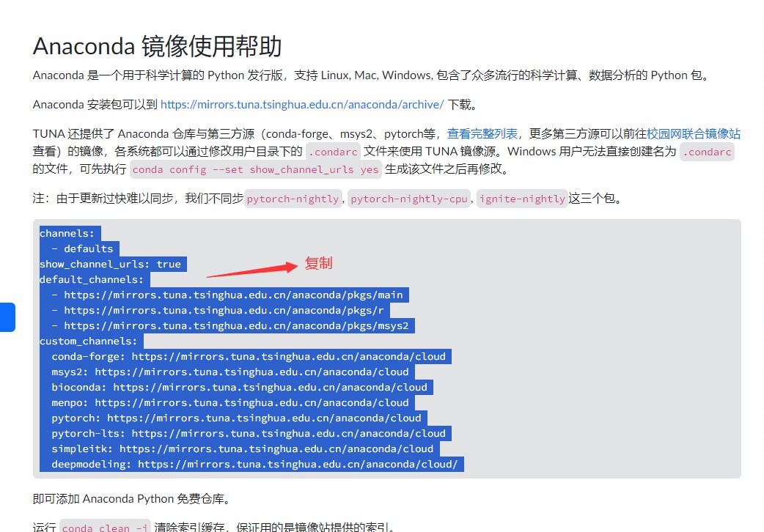
Task: Click the deepmodeling channel line
Action: [x=255, y=465]
